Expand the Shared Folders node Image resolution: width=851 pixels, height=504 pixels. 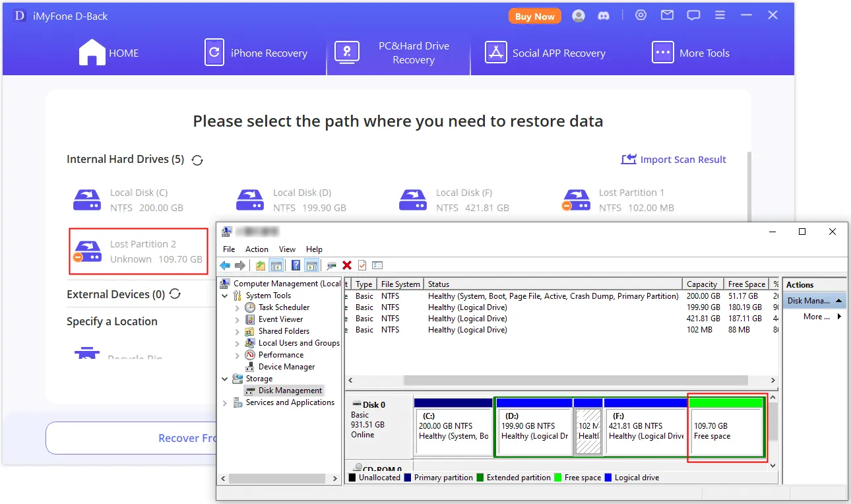(x=237, y=331)
